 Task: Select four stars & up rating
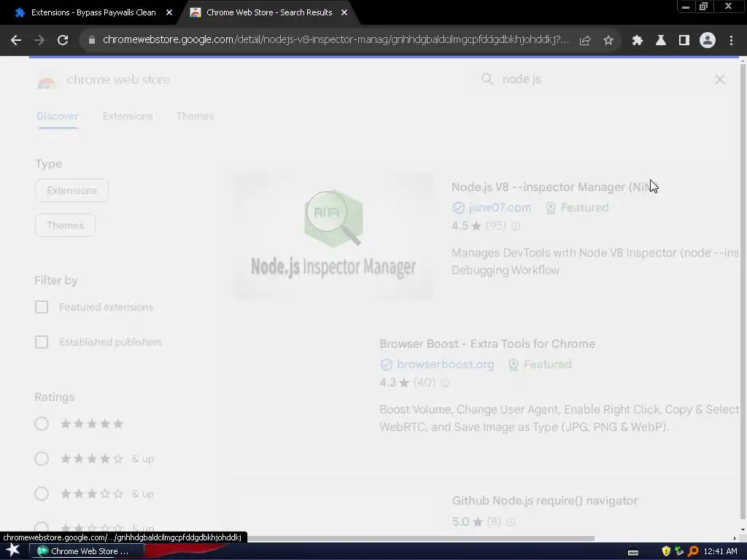[x=42, y=459]
